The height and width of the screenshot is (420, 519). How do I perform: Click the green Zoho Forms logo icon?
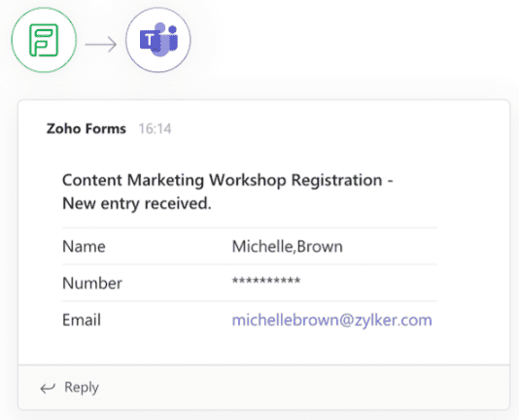pos(44,40)
